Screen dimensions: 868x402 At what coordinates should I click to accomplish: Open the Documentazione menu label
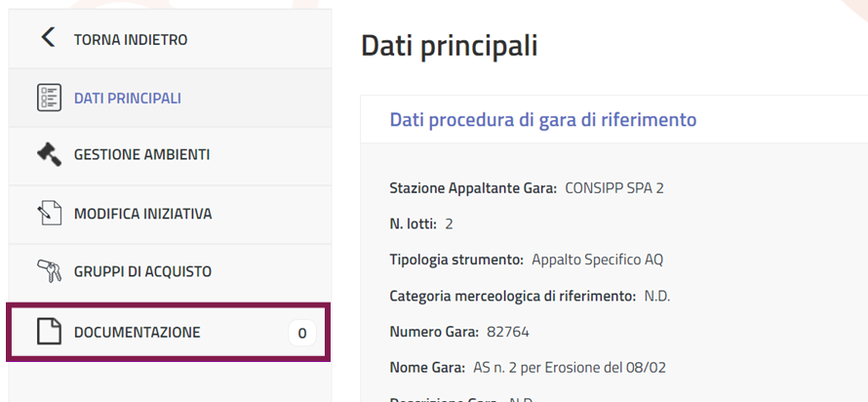click(137, 333)
